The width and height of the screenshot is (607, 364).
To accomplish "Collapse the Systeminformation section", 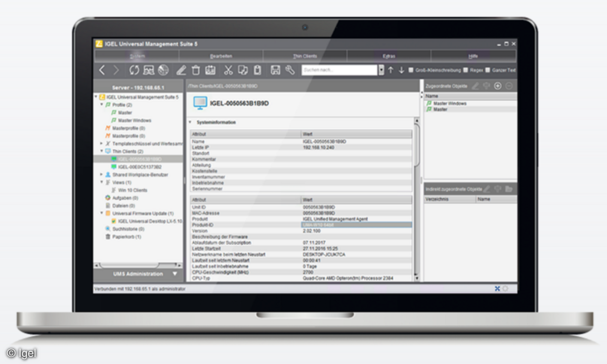I will (x=190, y=122).
